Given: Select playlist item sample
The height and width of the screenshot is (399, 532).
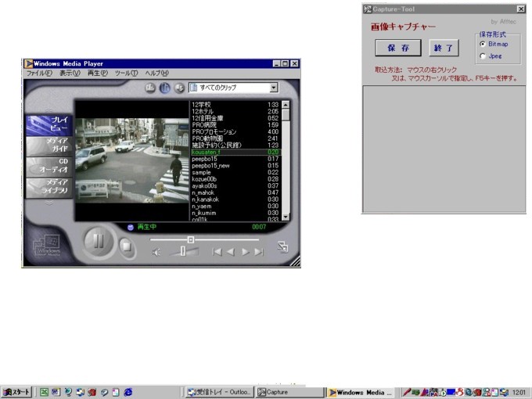Looking at the screenshot, I should point(235,172).
